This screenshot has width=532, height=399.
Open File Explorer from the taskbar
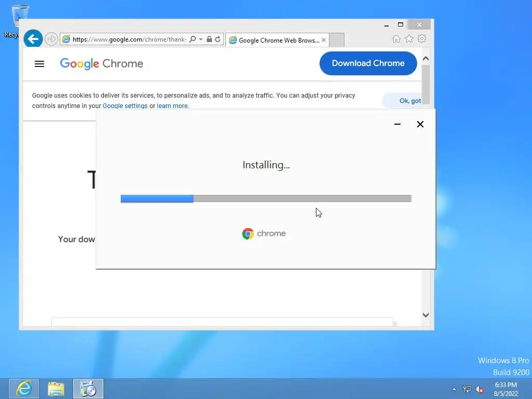pyautogui.click(x=56, y=389)
